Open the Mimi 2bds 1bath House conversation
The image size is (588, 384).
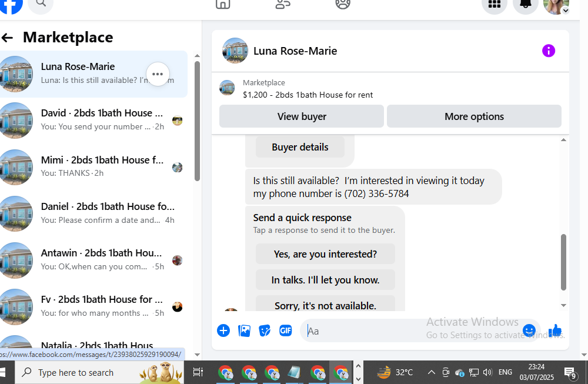click(x=93, y=167)
